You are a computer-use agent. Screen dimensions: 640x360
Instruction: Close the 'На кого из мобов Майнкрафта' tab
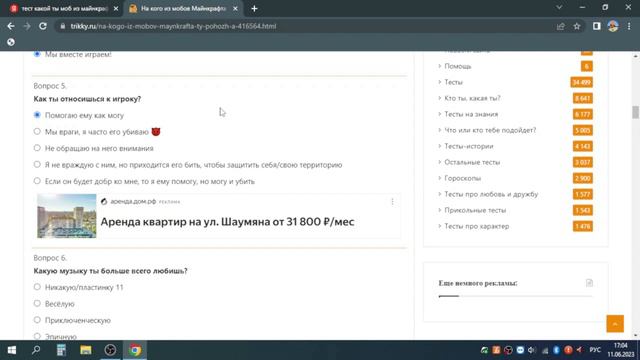click(x=235, y=9)
